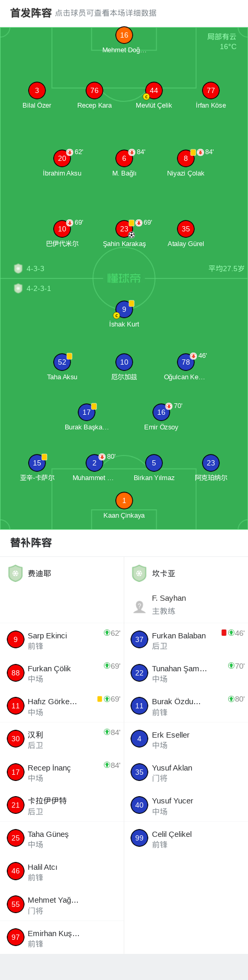
Task: Open Şahin Karakaş number 23 player icon
Action: coord(124,229)
